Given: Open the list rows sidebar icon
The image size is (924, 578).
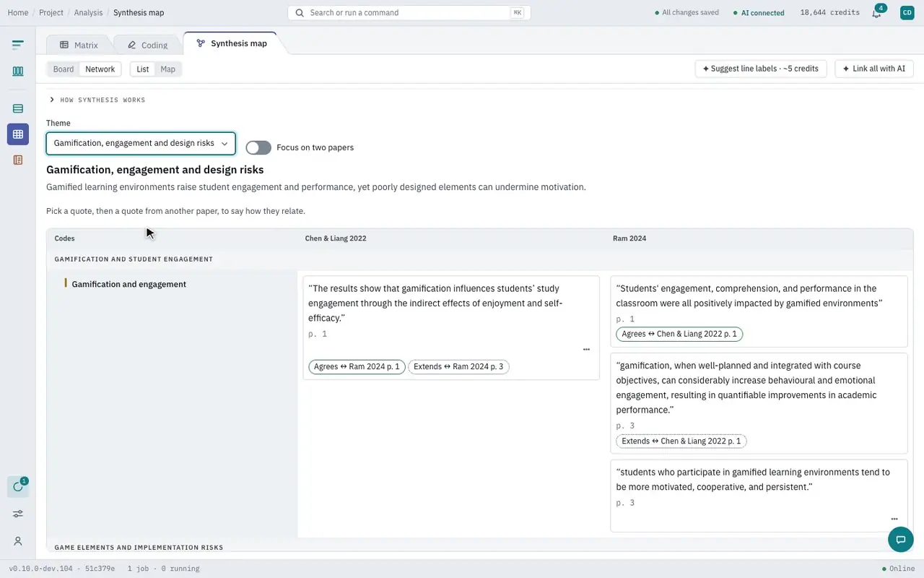Looking at the screenshot, I should [18, 108].
